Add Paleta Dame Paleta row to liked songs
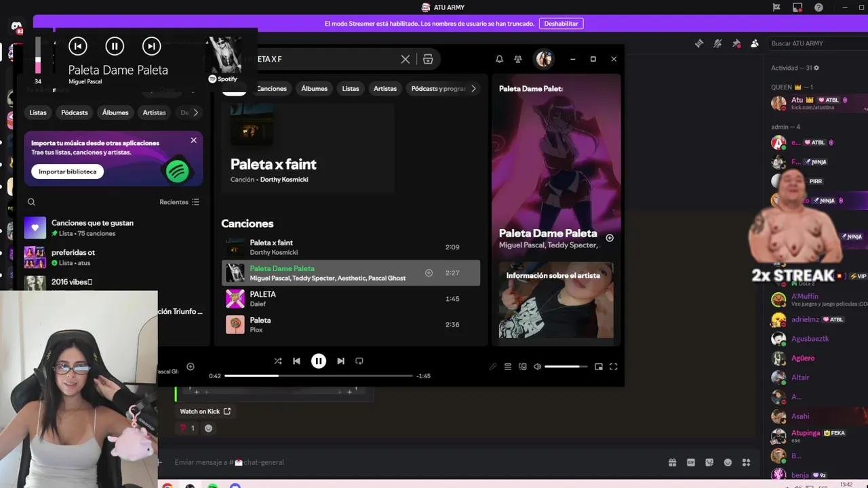 point(429,273)
